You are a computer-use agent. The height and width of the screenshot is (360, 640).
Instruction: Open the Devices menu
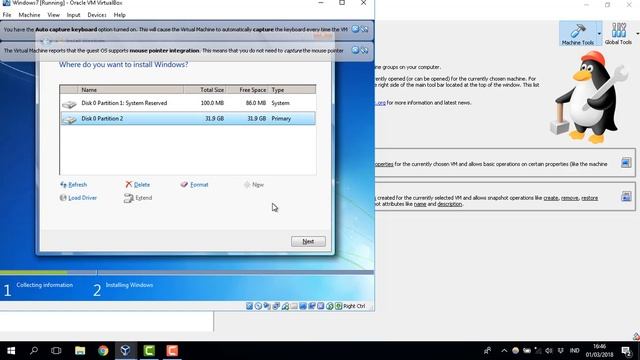coord(97,15)
